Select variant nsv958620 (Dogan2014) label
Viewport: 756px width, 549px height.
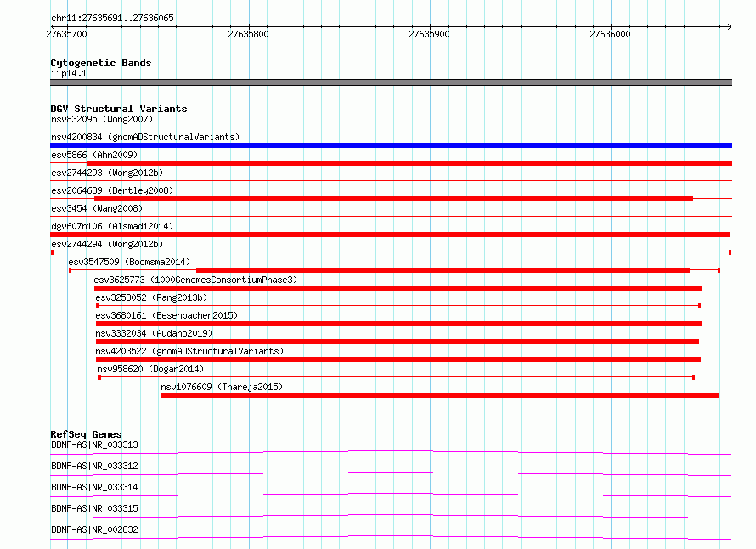coord(150,369)
